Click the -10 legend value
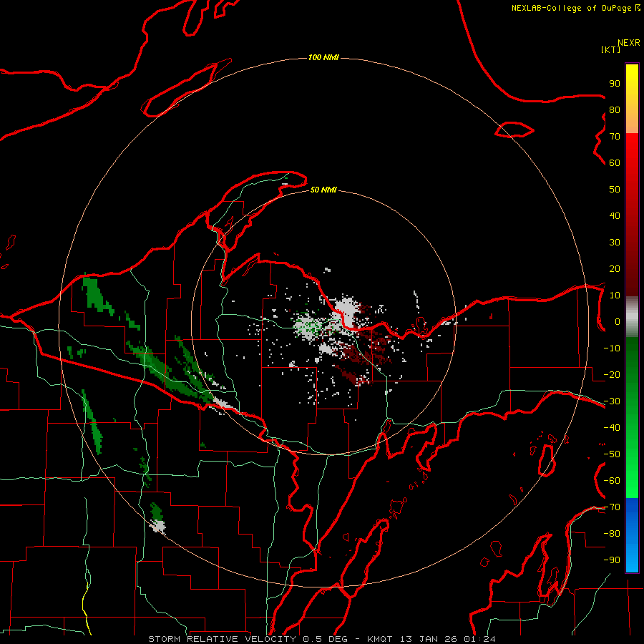Screen dimensions: 644x644 (612, 348)
